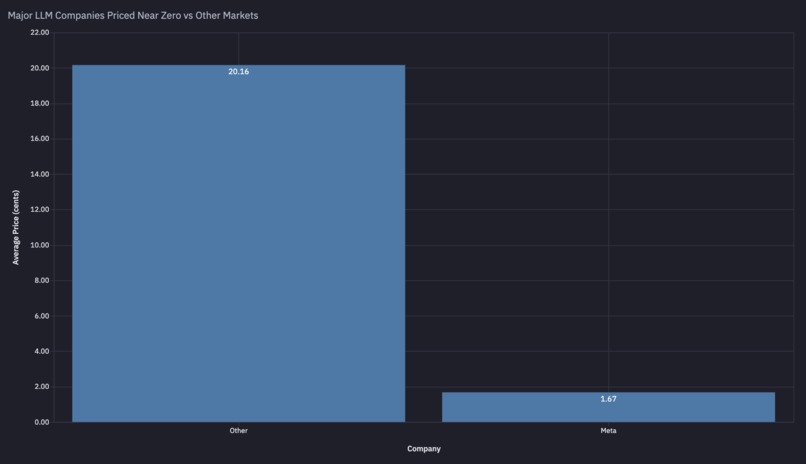Click the 22.00 y-axis tick label
806x464 pixels.
[40, 32]
